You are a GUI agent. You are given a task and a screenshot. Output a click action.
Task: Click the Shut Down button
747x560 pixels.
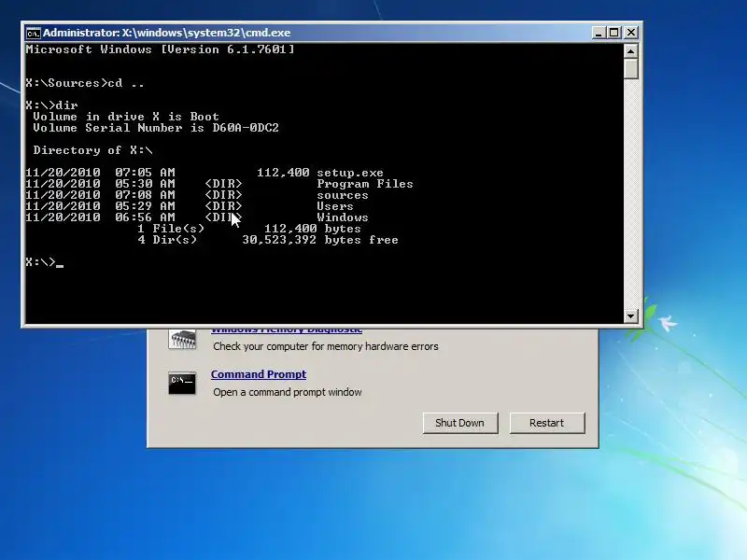click(460, 423)
